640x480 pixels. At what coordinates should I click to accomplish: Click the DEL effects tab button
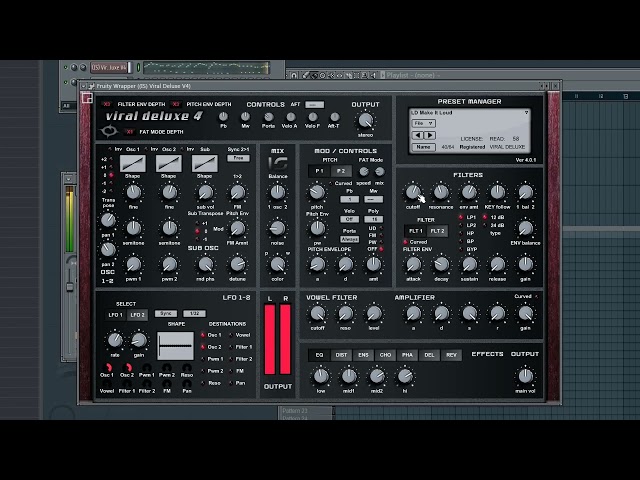click(x=429, y=355)
